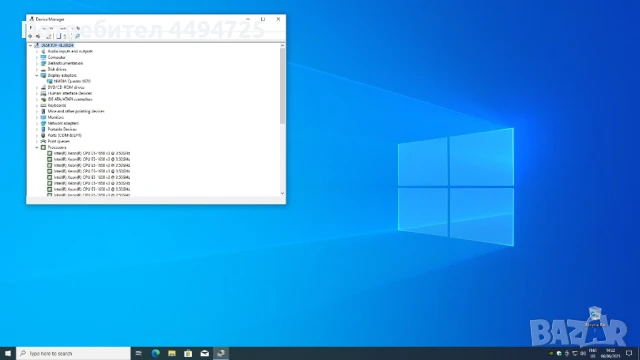Expand the Disk drives category
The width and height of the screenshot is (640, 360).
[x=37, y=69]
